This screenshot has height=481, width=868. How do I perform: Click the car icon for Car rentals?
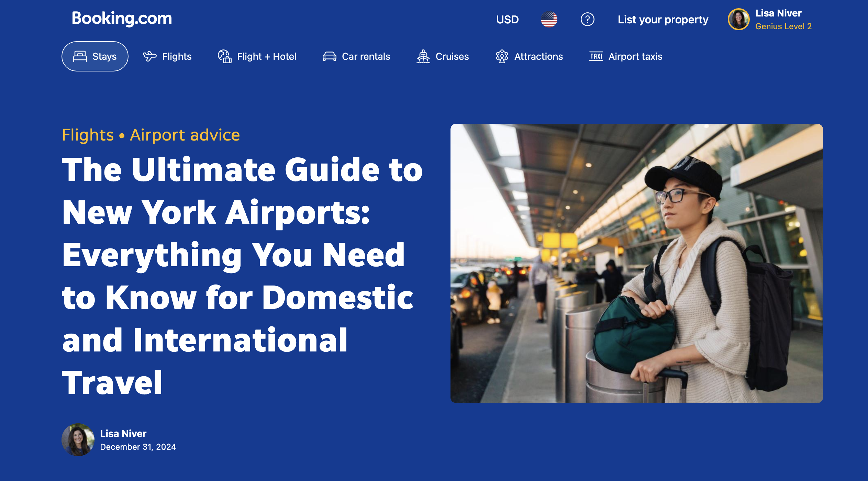point(329,56)
